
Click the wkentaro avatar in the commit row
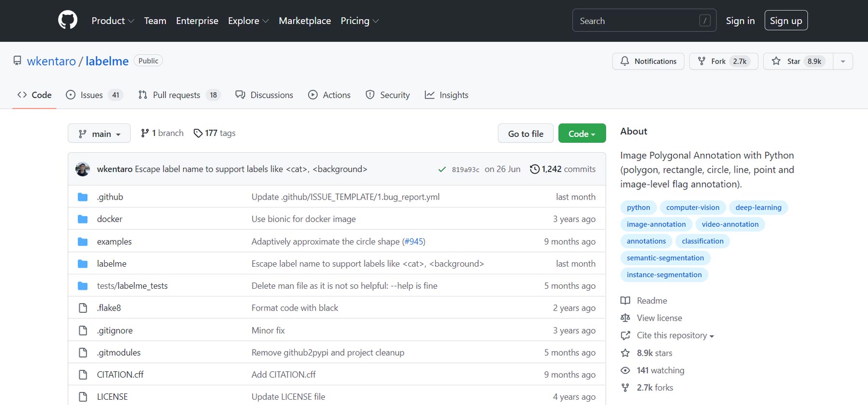[x=83, y=169]
